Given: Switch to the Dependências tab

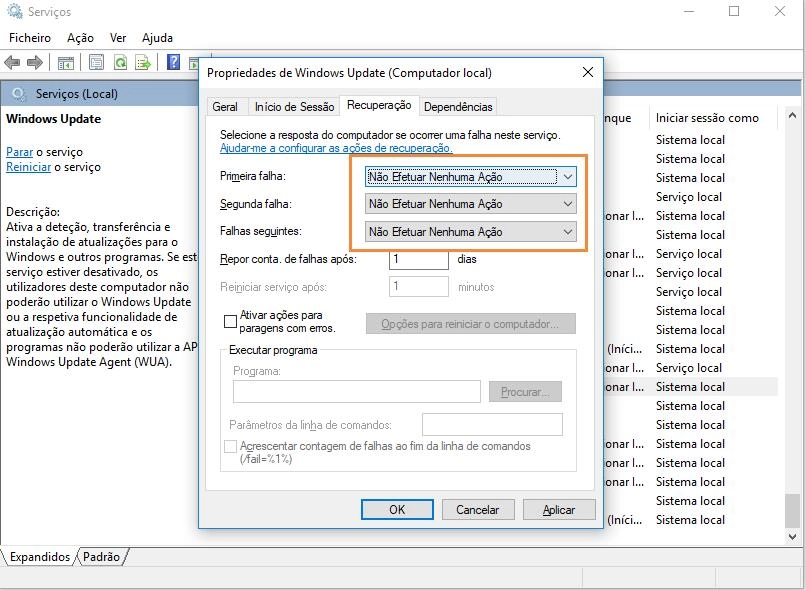Looking at the screenshot, I should click(458, 106).
